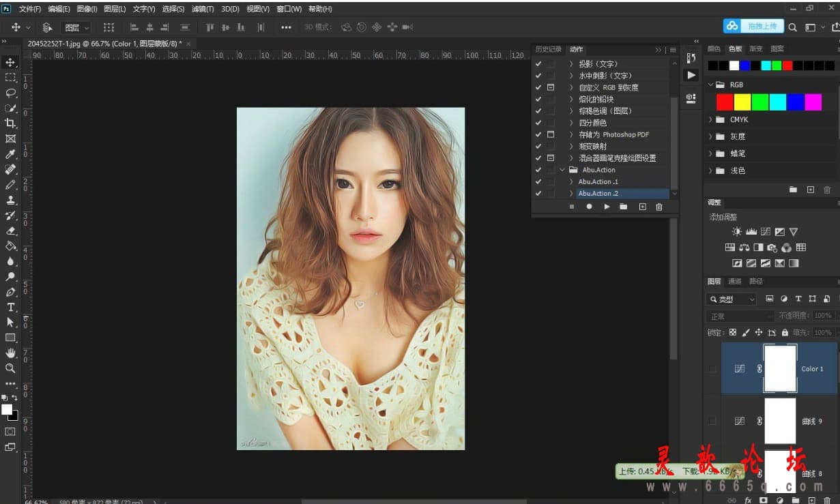Add a Curves adjustment
The image size is (840, 504).
pos(766,232)
